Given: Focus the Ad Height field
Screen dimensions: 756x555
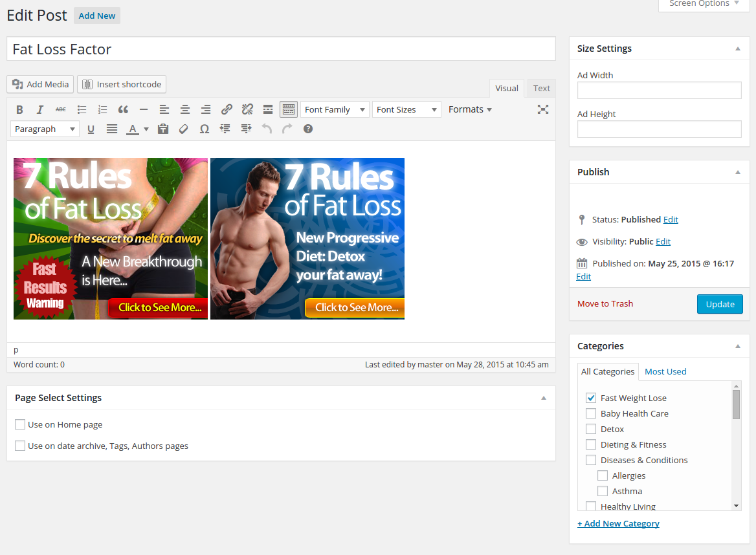Looking at the screenshot, I should [x=659, y=129].
